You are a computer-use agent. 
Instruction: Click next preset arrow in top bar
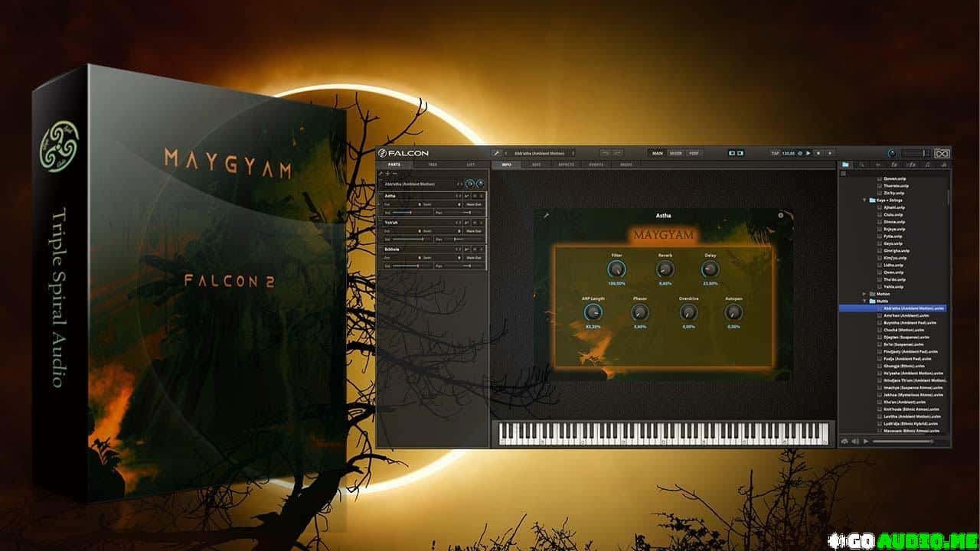[573, 153]
